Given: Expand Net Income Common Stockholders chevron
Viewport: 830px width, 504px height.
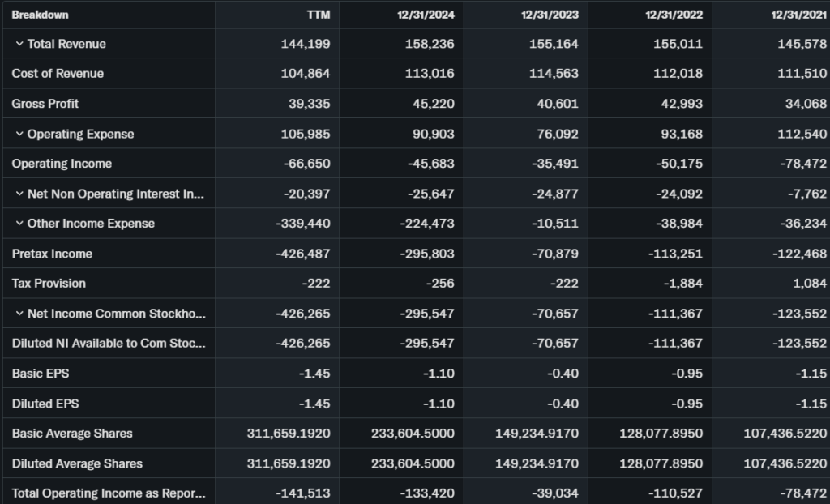Looking at the screenshot, I should [19, 314].
